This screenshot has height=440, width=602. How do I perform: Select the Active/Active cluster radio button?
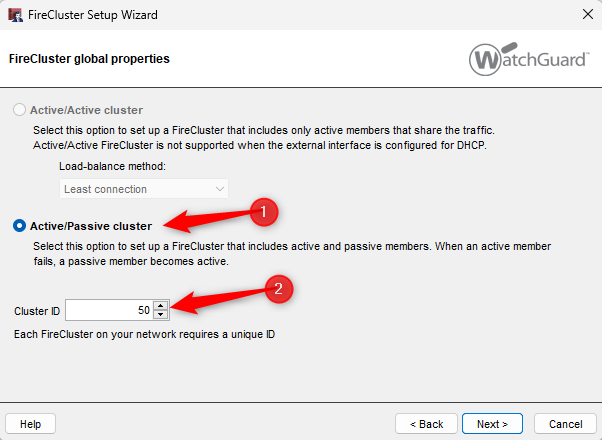tap(19, 110)
